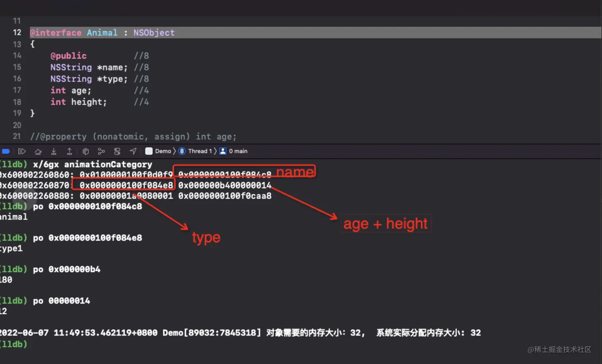The width and height of the screenshot is (602, 364).
Task: Click the Demo app icon in debug bar
Action: [x=149, y=151]
